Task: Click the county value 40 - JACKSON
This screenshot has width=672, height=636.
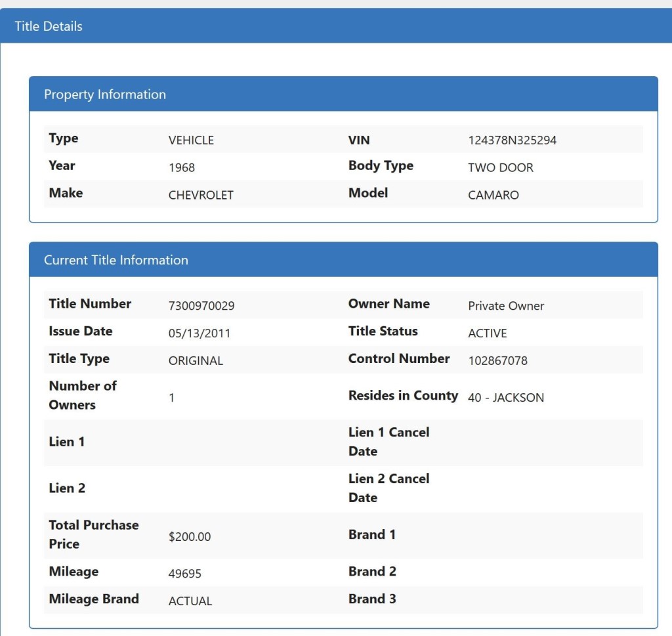Action: (506, 397)
